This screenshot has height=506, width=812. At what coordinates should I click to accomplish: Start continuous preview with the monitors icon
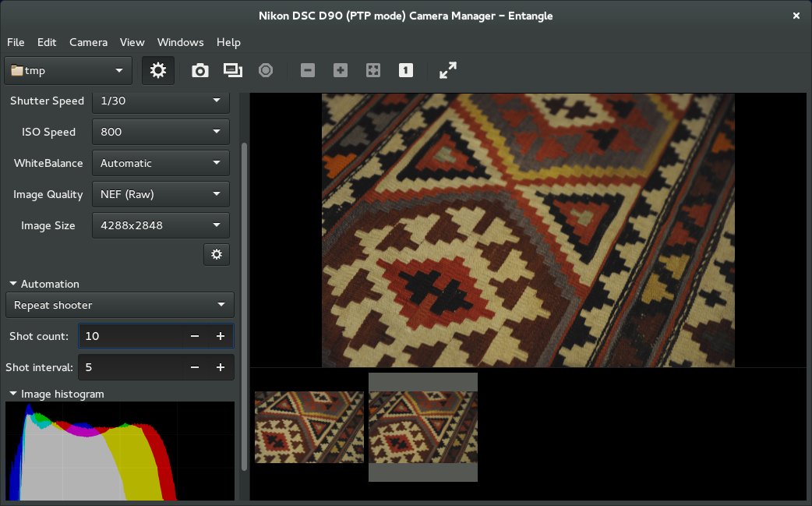pos(232,70)
